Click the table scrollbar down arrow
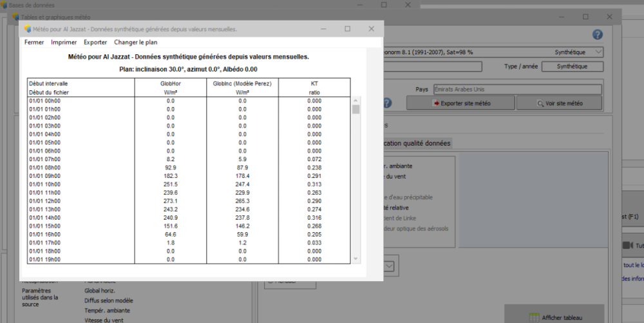Viewport: 644px width, 323px height. pyautogui.click(x=356, y=259)
